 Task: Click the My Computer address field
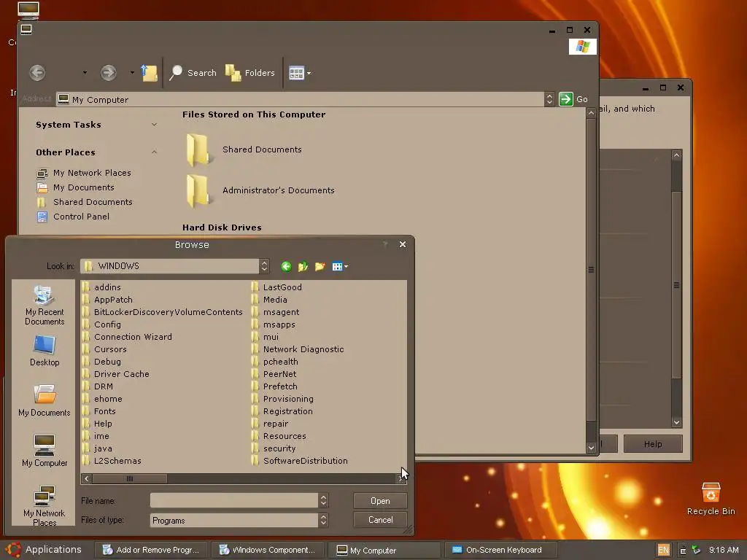pyautogui.click(x=300, y=99)
